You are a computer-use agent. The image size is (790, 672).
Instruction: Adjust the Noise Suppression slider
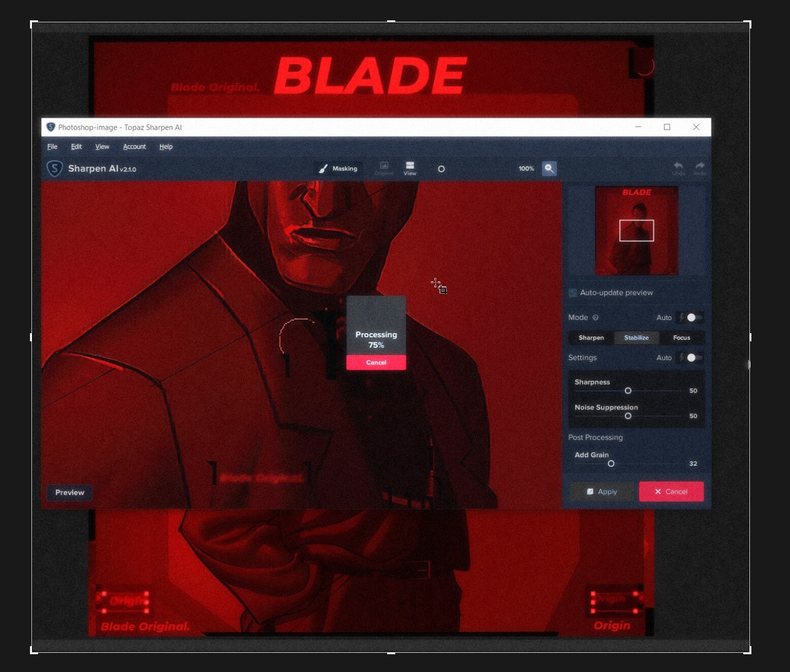click(x=628, y=416)
